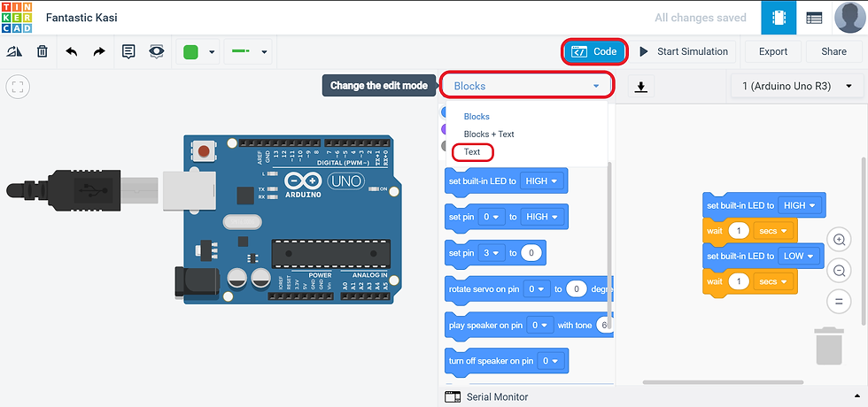Open pin dropdown in turn off speaker block
868x407 pixels.
551,361
